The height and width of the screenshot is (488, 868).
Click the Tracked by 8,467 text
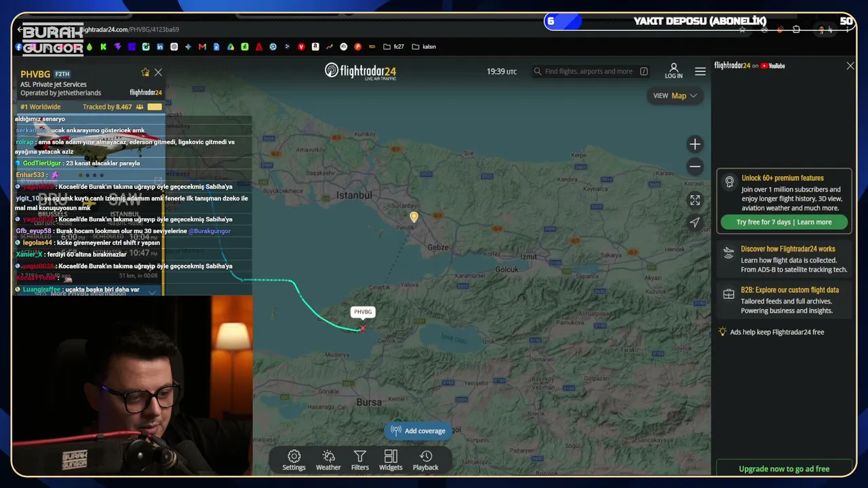click(107, 107)
